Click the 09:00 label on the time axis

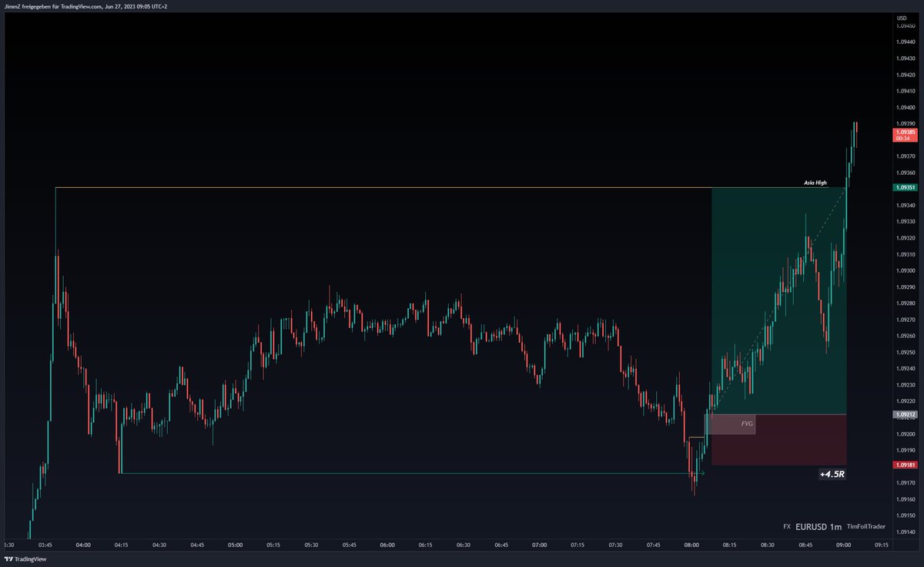click(845, 543)
